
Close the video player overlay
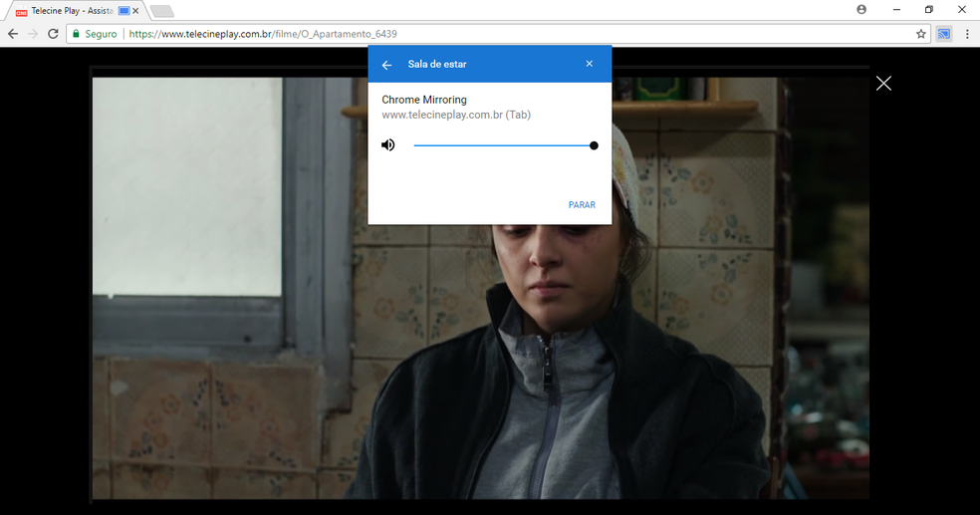[883, 83]
